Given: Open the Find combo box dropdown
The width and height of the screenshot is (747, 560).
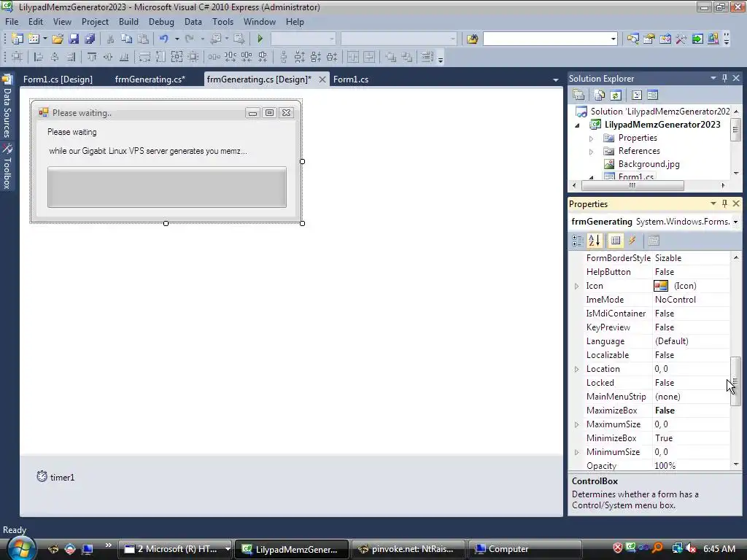Looking at the screenshot, I should [613, 39].
